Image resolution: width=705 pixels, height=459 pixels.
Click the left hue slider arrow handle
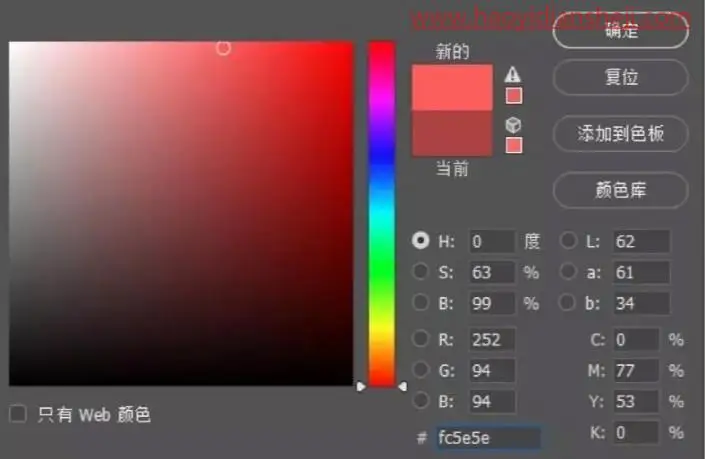point(361,386)
